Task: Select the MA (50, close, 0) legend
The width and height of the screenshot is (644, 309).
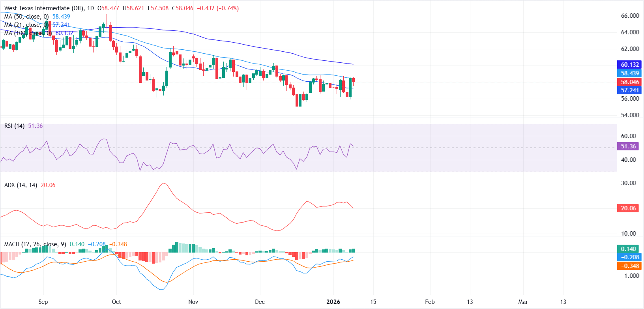Action: [26, 17]
